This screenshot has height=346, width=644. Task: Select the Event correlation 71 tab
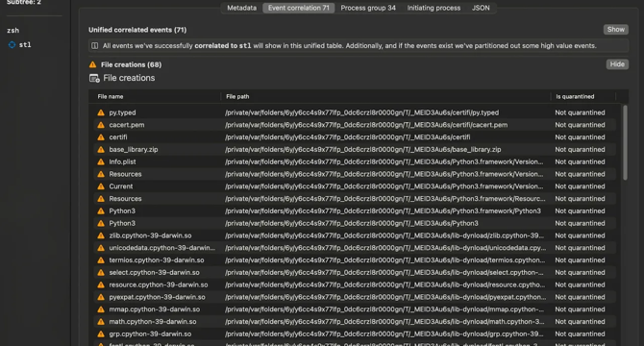[299, 8]
